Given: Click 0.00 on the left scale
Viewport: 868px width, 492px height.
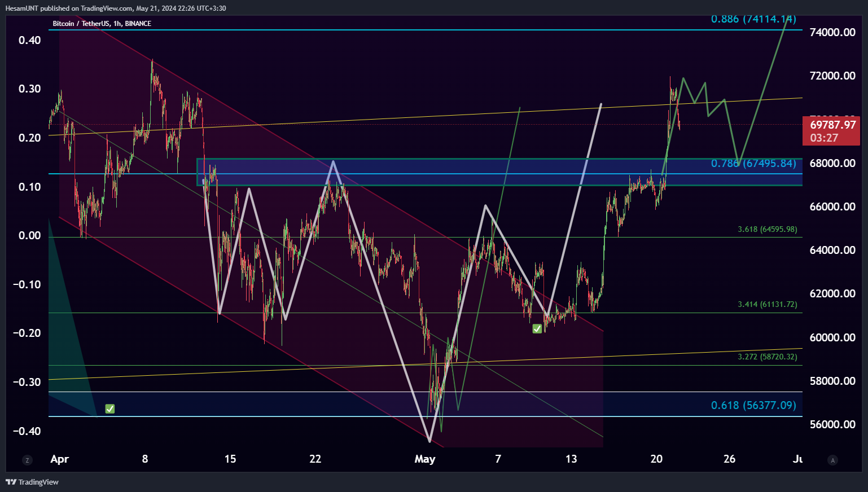Looking at the screenshot, I should (x=29, y=235).
